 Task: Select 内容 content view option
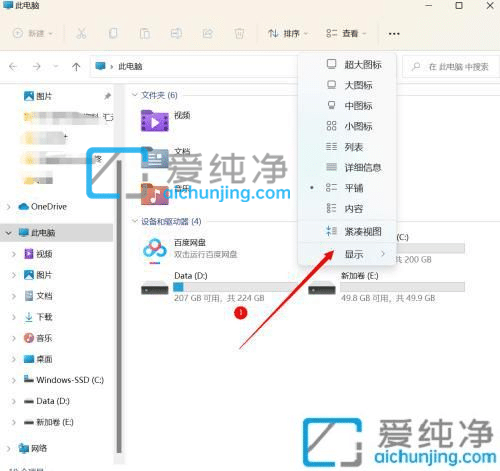347,209
